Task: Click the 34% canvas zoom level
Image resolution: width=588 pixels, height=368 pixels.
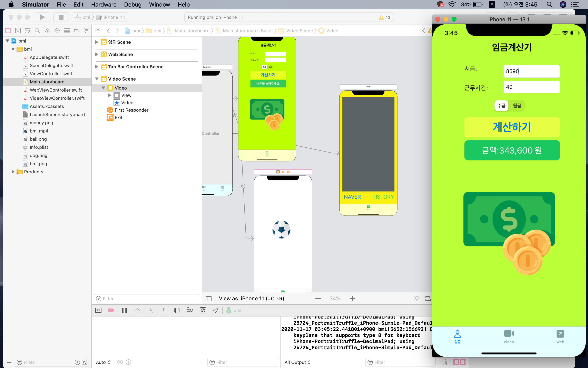Action: 335,299
